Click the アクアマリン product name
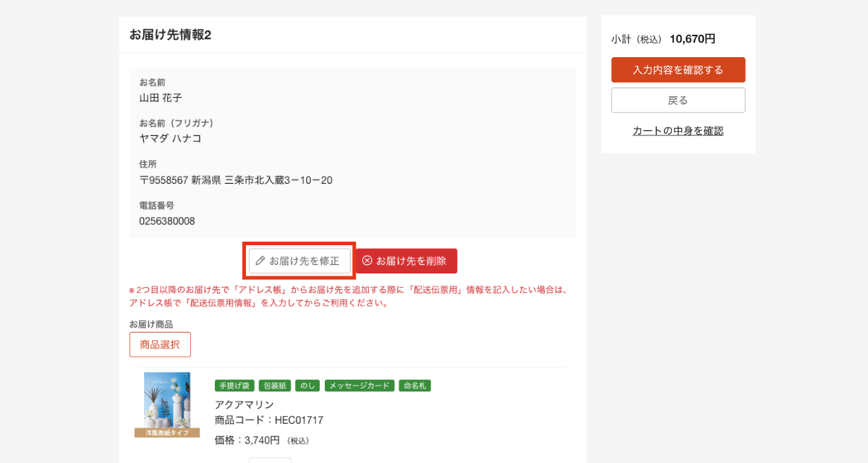The image size is (868, 463). (244, 404)
